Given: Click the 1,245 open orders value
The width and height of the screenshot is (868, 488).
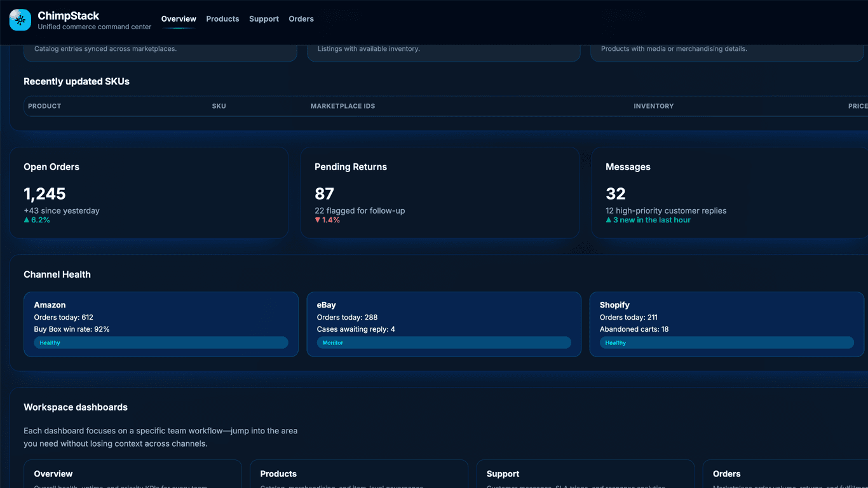Looking at the screenshot, I should 44,194.
